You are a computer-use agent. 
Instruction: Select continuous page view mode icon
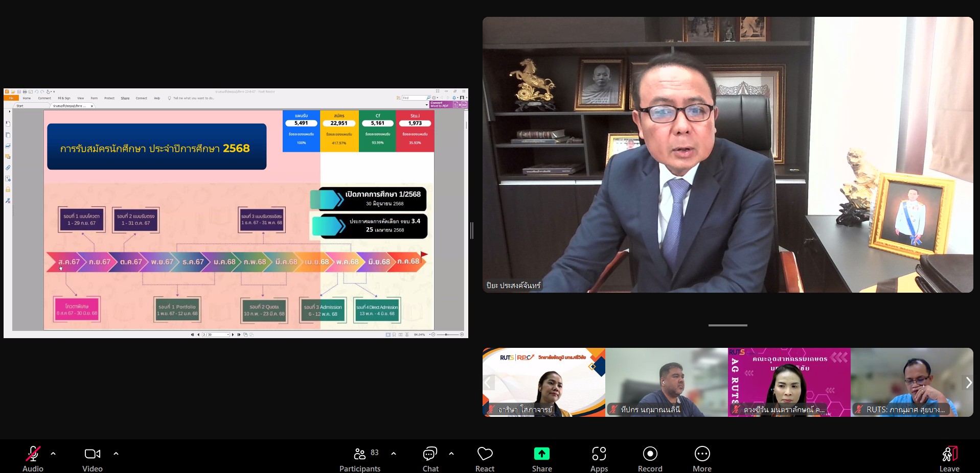pyautogui.click(x=394, y=335)
